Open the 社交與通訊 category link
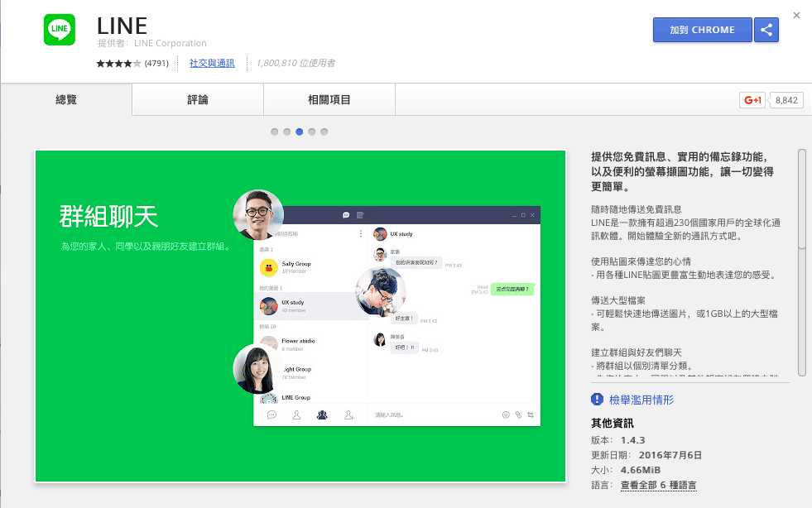 pyautogui.click(x=212, y=63)
